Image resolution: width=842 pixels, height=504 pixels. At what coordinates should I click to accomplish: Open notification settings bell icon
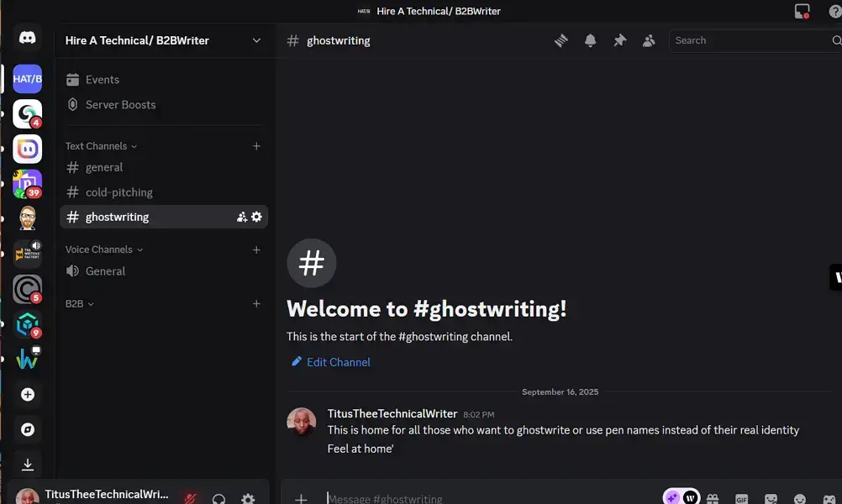coord(591,40)
